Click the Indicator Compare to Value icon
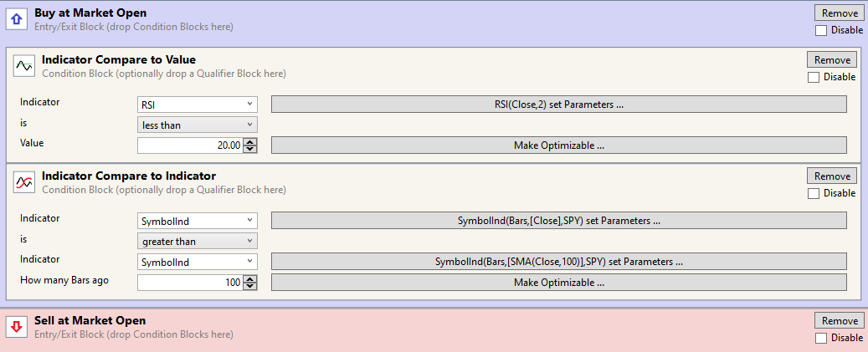The image size is (868, 352). tap(23, 64)
